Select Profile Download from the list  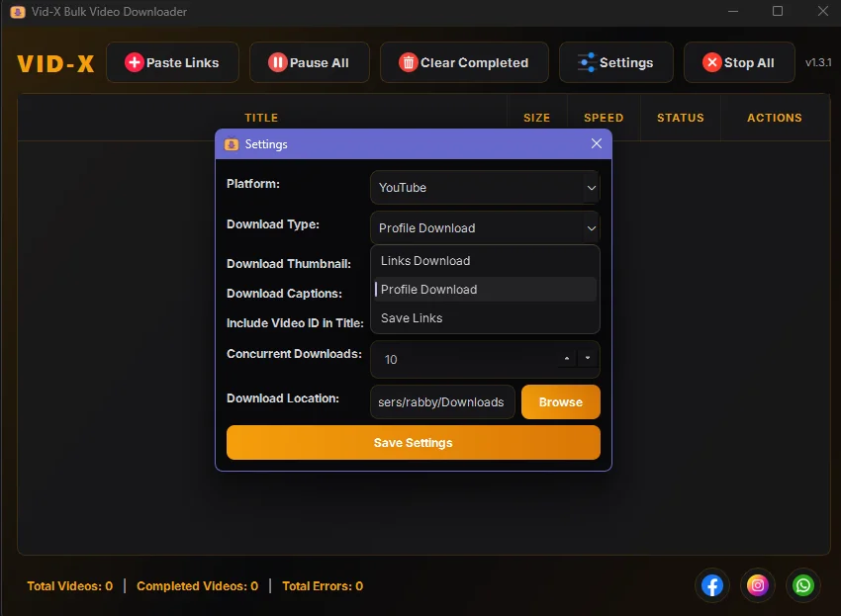point(485,290)
